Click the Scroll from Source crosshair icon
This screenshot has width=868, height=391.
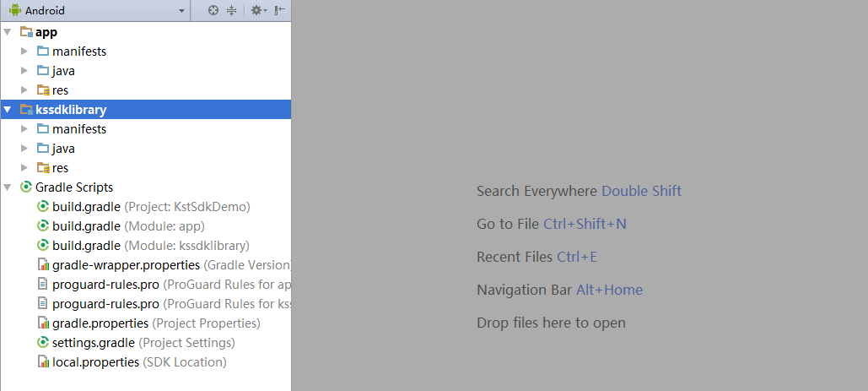click(213, 10)
